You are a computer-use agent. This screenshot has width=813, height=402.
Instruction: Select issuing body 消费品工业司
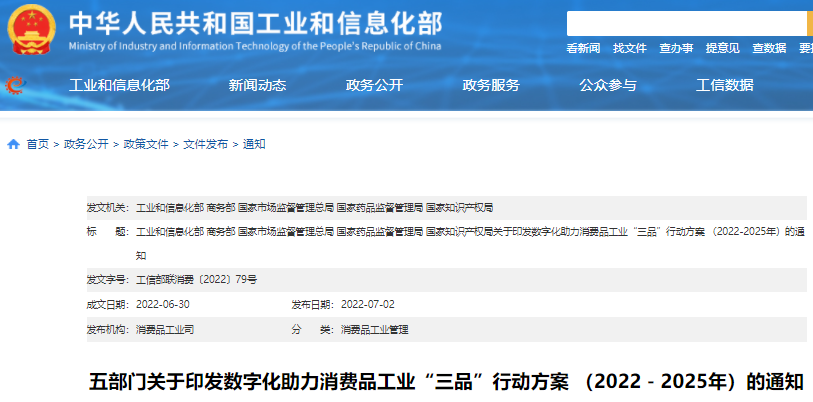pos(165,329)
